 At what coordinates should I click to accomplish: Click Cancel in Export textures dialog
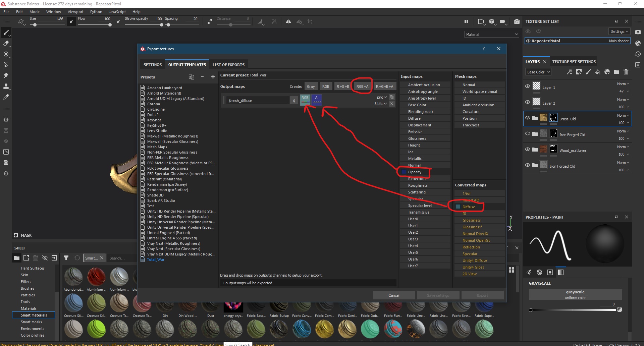pos(394,295)
